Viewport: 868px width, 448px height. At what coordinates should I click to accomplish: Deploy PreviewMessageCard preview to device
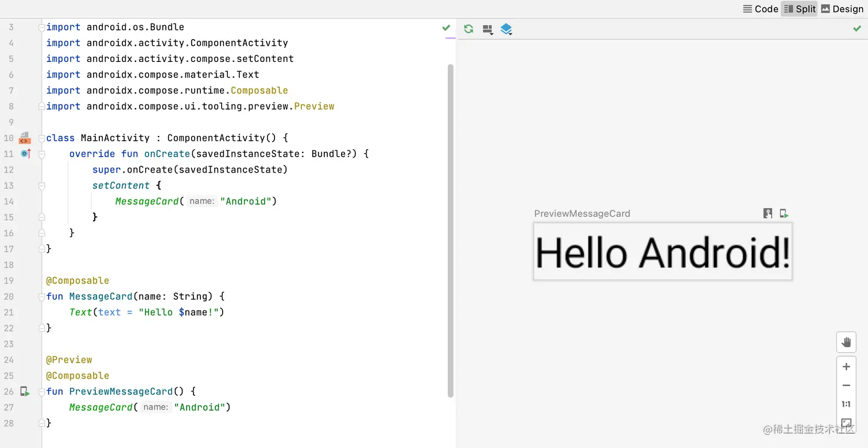click(784, 213)
